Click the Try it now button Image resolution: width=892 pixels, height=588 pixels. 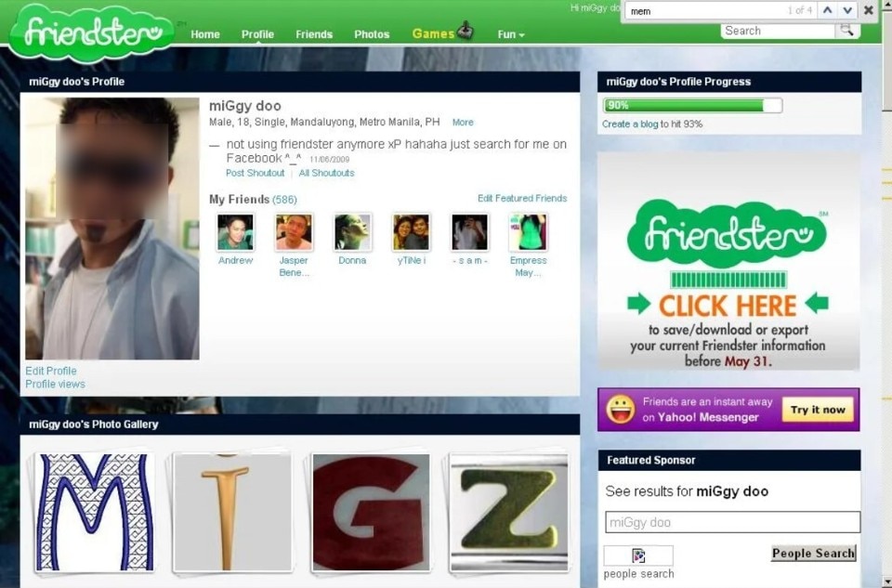[818, 410]
